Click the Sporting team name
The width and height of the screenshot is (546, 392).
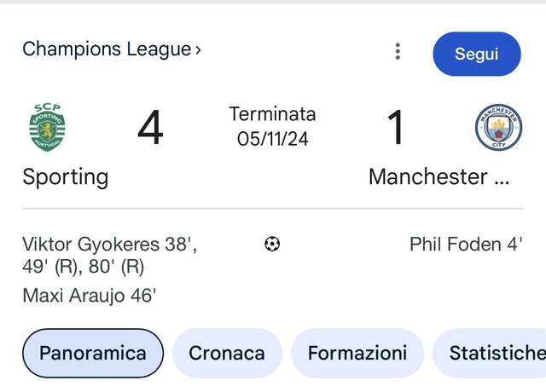pos(66,177)
